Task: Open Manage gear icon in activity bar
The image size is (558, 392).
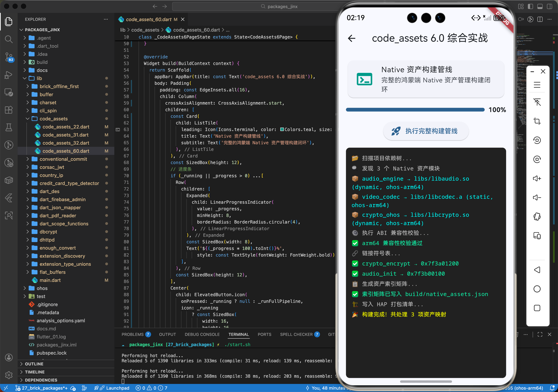Action: coord(9,375)
